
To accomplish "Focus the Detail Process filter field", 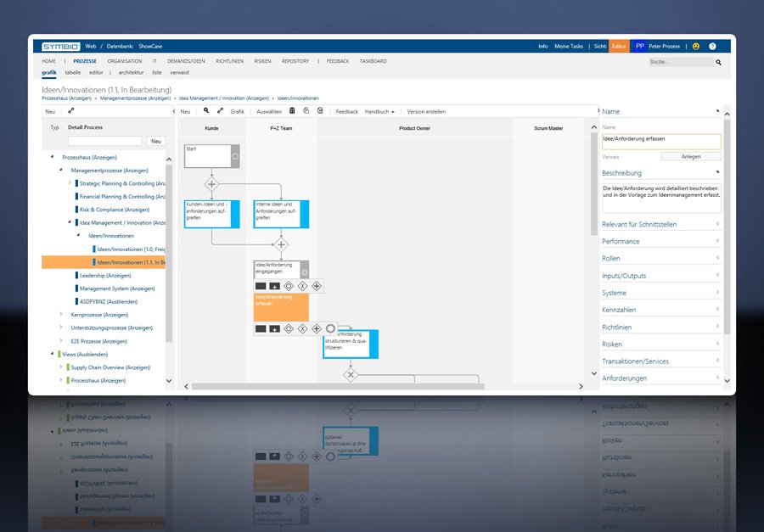I will pos(105,142).
